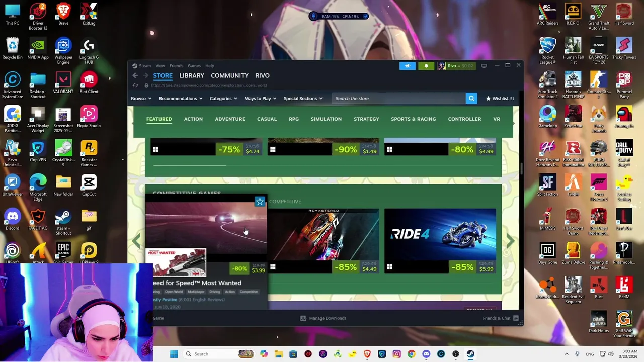
Task: Open Forza Horizon 5 desktop icon
Action: (599, 186)
